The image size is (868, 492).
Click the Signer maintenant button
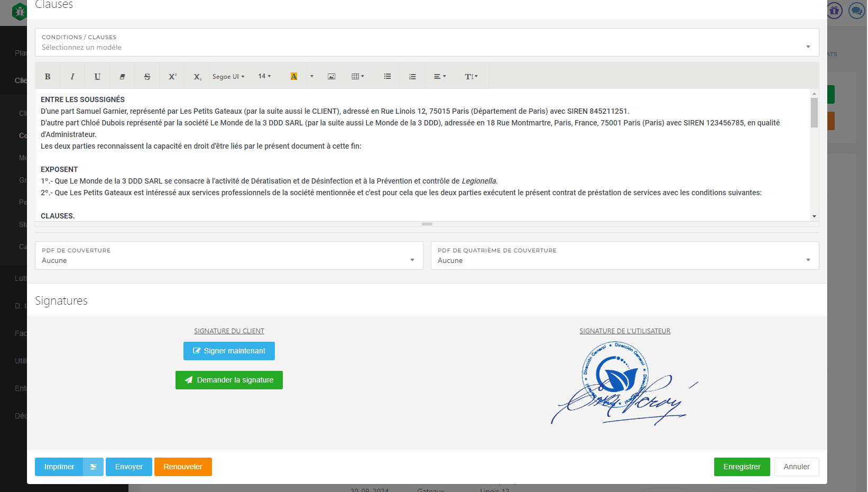[x=229, y=351]
